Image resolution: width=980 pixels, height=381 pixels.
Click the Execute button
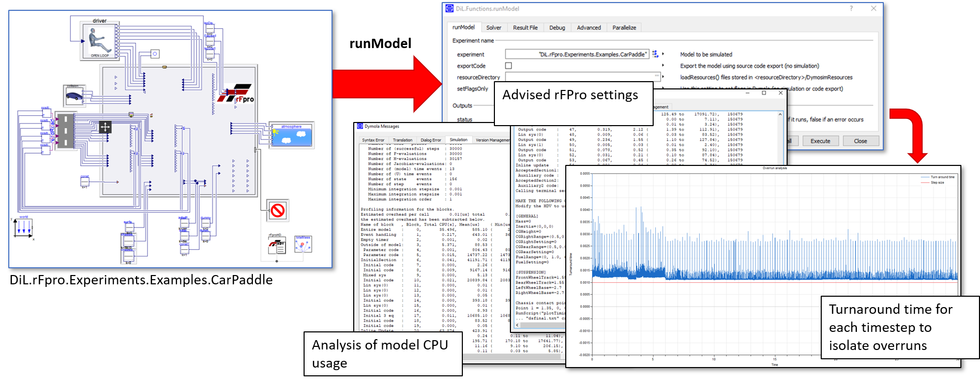(820, 141)
